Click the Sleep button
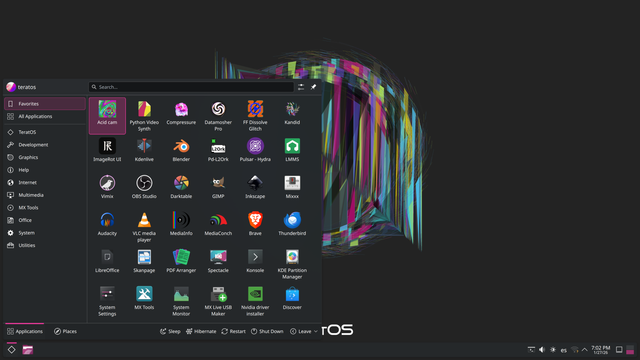This screenshot has width=640, height=360. [x=170, y=331]
